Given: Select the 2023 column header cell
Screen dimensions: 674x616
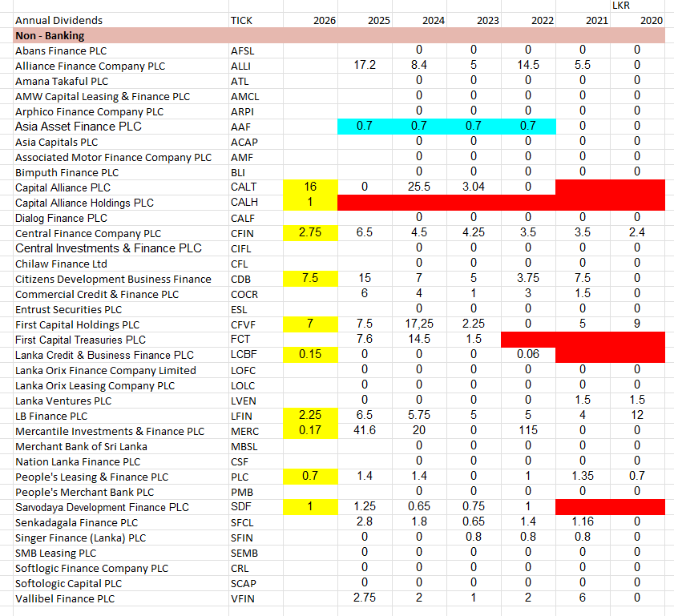Looking at the screenshot, I should [489, 20].
